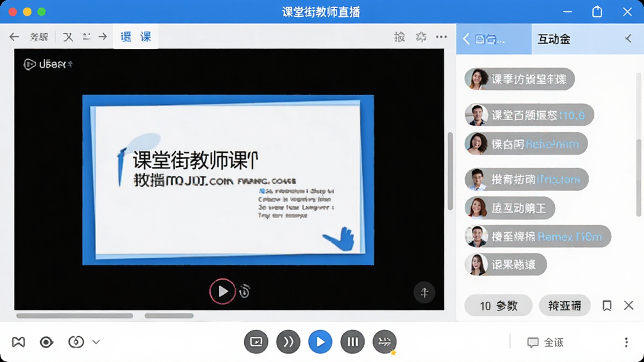This screenshot has height=362, width=644.
Task: Close the chat footer with X icon
Action: pos(628,305)
